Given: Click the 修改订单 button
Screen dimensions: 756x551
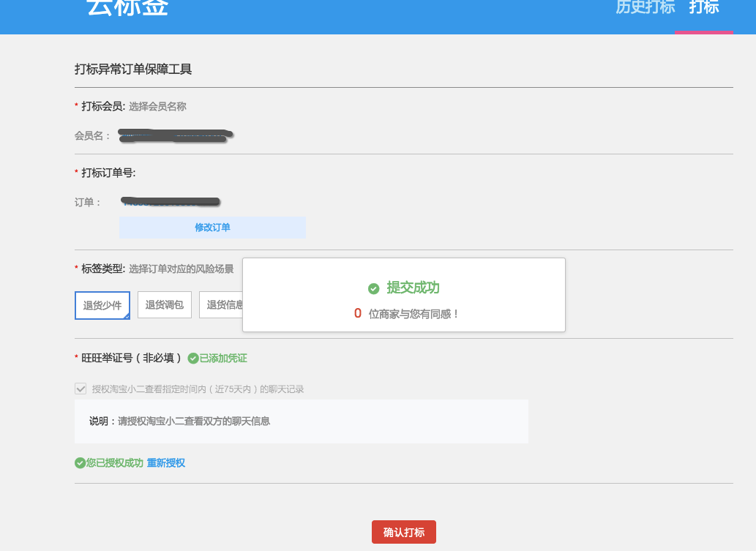Looking at the screenshot, I should [x=212, y=227].
